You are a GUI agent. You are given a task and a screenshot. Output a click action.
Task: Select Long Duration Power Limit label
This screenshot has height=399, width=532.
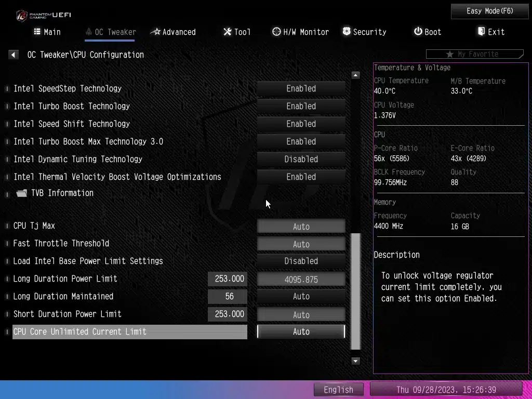[65, 278]
